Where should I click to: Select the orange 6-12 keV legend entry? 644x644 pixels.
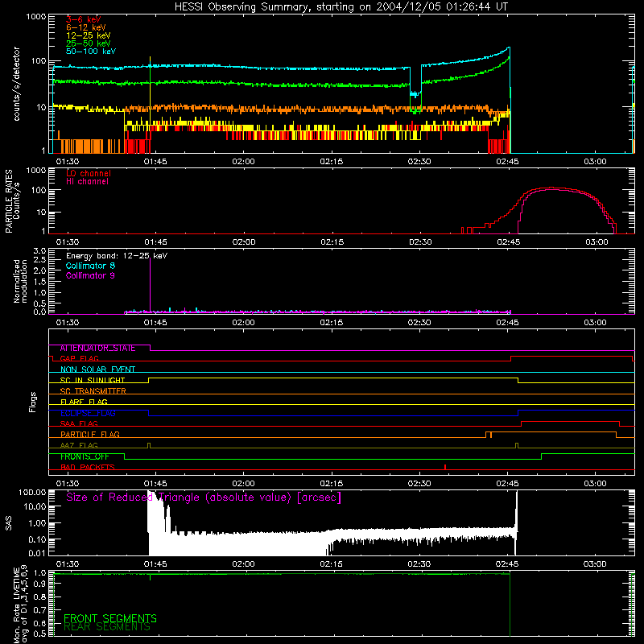pyautogui.click(x=86, y=27)
